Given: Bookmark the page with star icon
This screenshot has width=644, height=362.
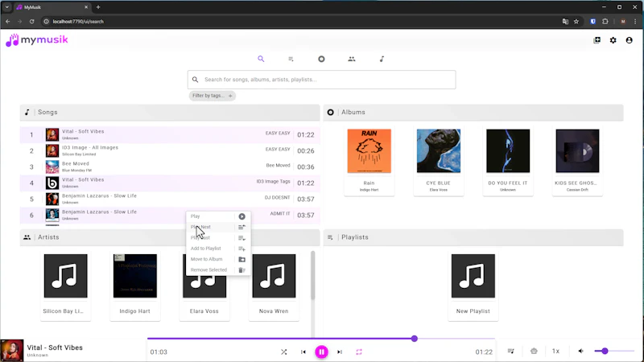Looking at the screenshot, I should (576, 22).
